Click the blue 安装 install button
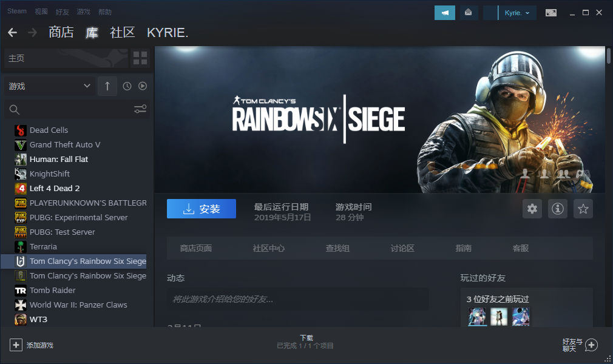The height and width of the screenshot is (364, 613). pyautogui.click(x=202, y=209)
